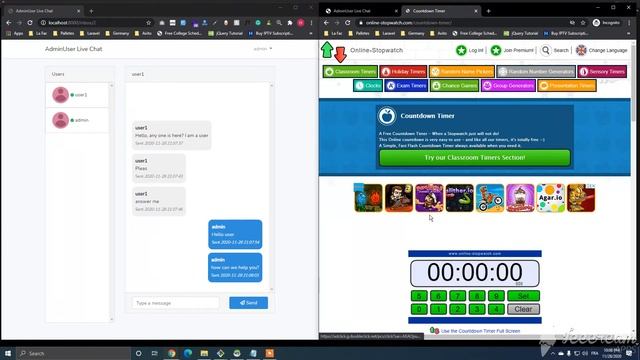Open Random Number Generators category
640x360 pixels.
[536, 72]
